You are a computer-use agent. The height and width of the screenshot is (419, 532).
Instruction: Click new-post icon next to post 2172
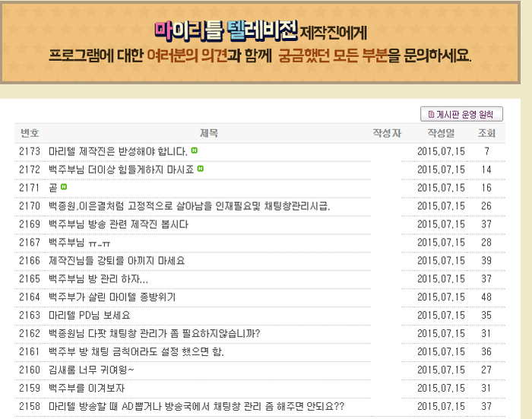(x=201, y=169)
